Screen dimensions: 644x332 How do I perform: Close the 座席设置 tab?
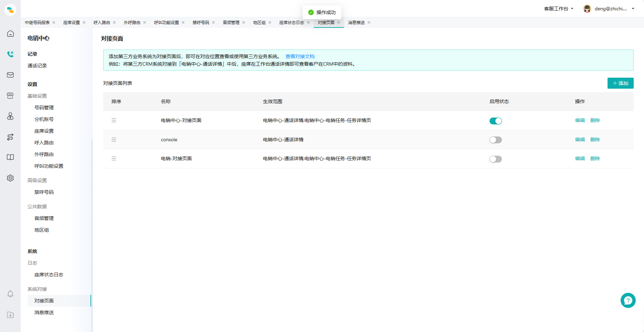pyautogui.click(x=84, y=22)
